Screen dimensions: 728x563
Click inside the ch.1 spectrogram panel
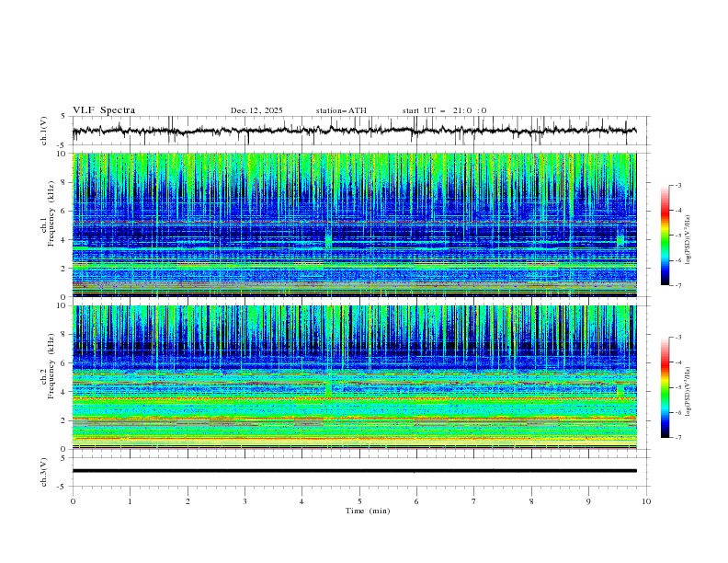(354, 224)
